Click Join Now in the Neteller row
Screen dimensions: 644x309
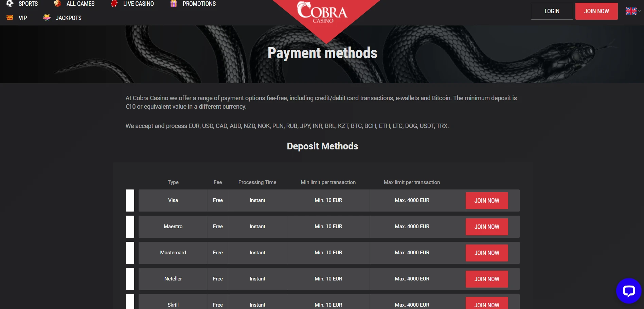(x=487, y=279)
